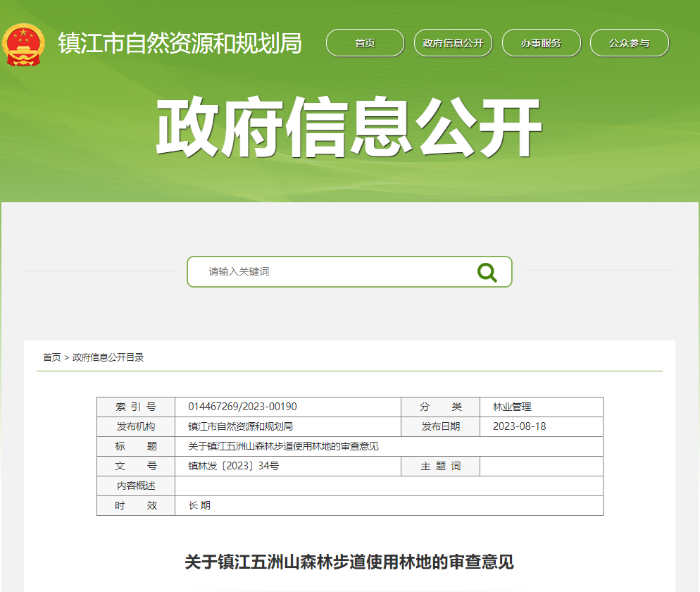The height and width of the screenshot is (592, 700).
Task: Click the site title 镇江市自然资源和规划局
Action: [180, 43]
